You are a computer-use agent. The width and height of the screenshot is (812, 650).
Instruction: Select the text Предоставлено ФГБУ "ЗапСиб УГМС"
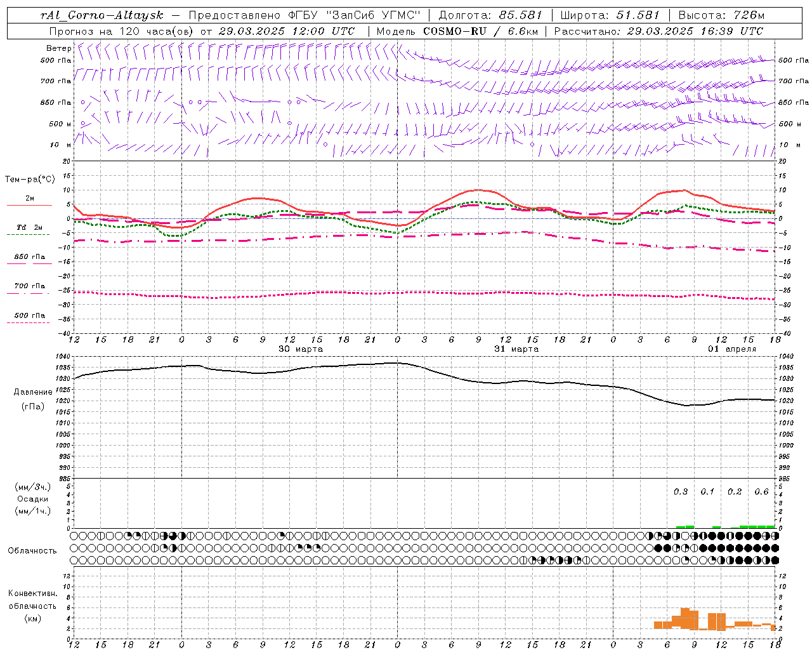(304, 15)
